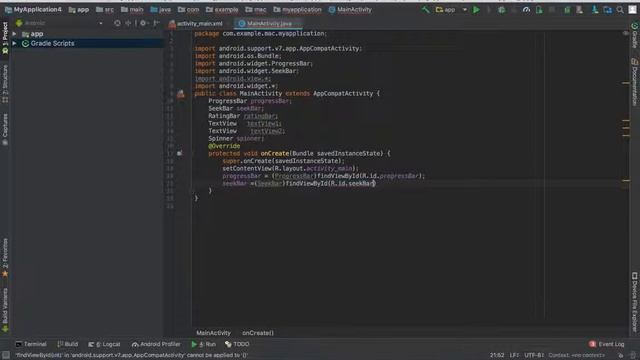Click the Make Project hammer icon
Viewport: 640px width, 360px height.
pyautogui.click(x=426, y=9)
